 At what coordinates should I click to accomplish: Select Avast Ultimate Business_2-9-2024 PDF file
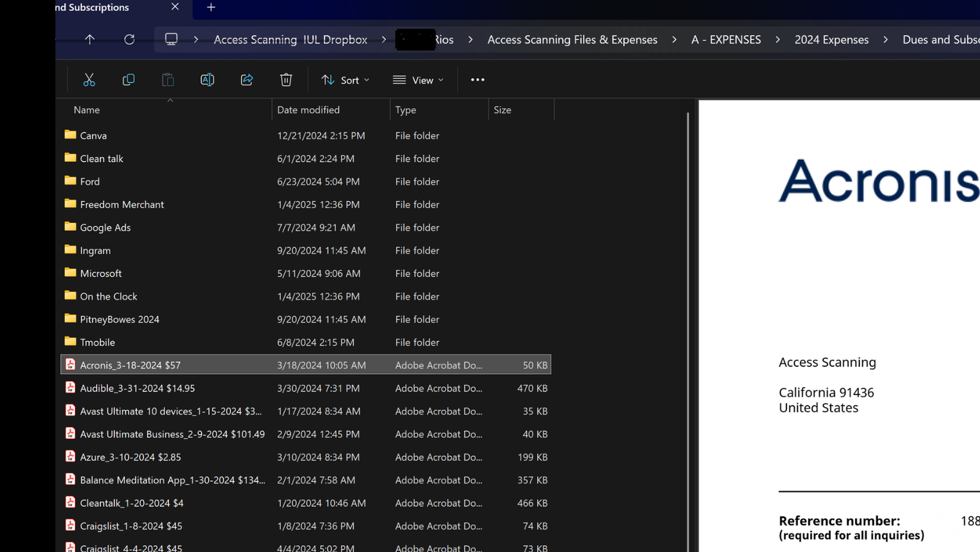306,434
